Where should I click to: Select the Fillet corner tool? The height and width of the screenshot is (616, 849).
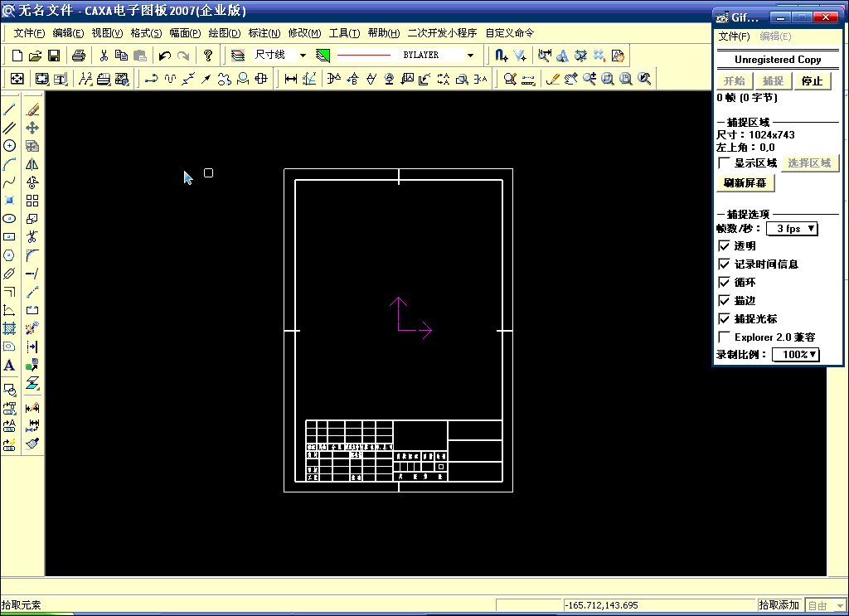point(32,255)
